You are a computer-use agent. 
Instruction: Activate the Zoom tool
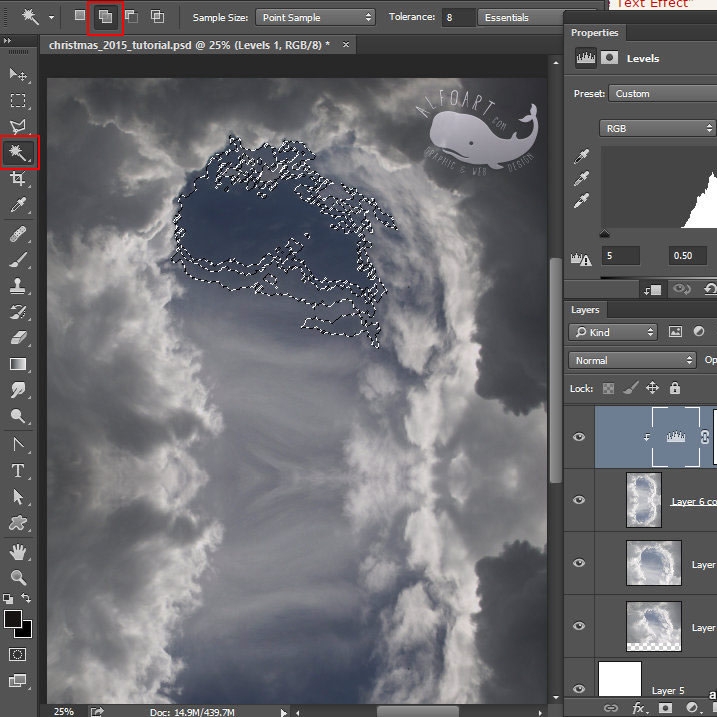[x=18, y=577]
